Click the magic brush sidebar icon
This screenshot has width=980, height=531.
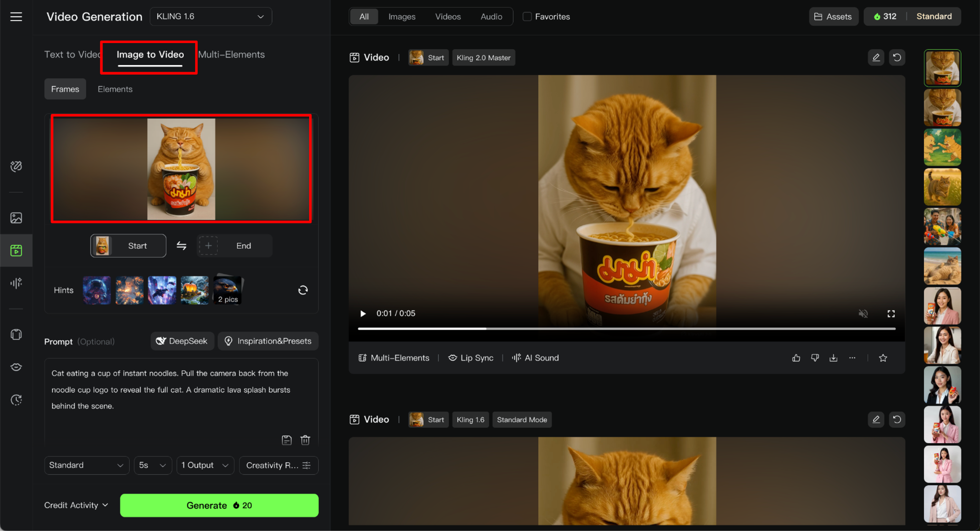click(x=16, y=166)
